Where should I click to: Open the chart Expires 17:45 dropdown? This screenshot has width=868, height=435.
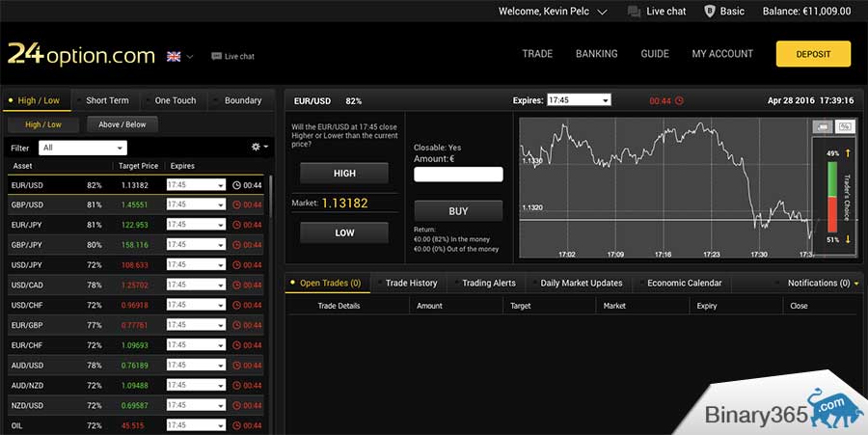[579, 100]
